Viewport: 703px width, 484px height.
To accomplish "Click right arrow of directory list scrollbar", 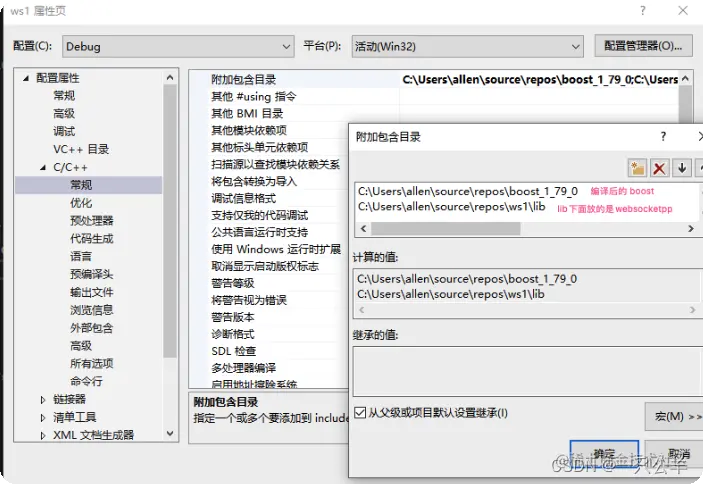I will coord(690,229).
